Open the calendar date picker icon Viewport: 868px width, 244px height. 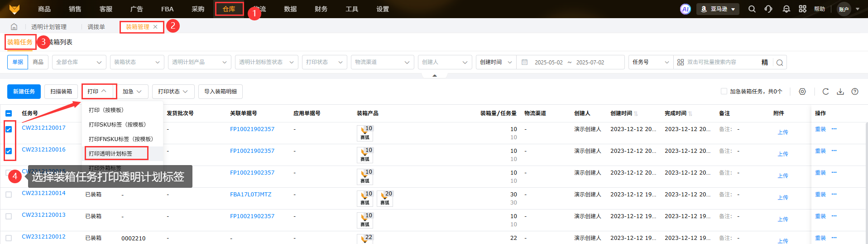pos(525,62)
